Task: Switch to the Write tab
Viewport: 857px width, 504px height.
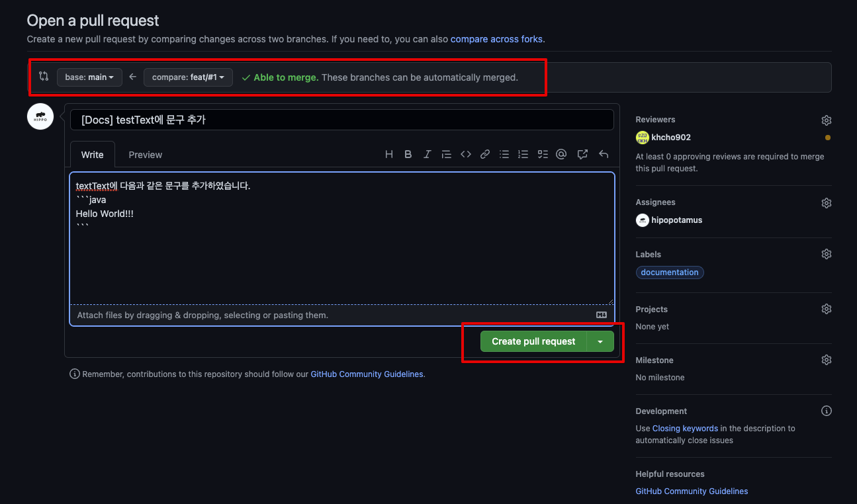Action: pos(93,155)
